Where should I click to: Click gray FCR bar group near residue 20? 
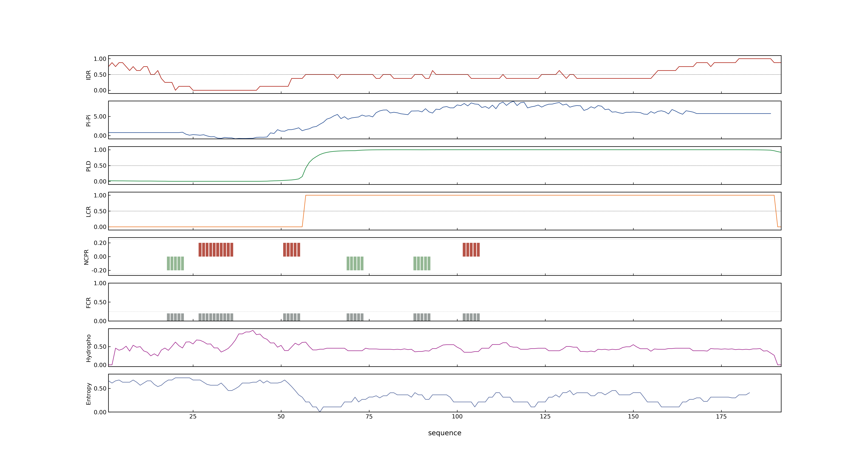175,317
